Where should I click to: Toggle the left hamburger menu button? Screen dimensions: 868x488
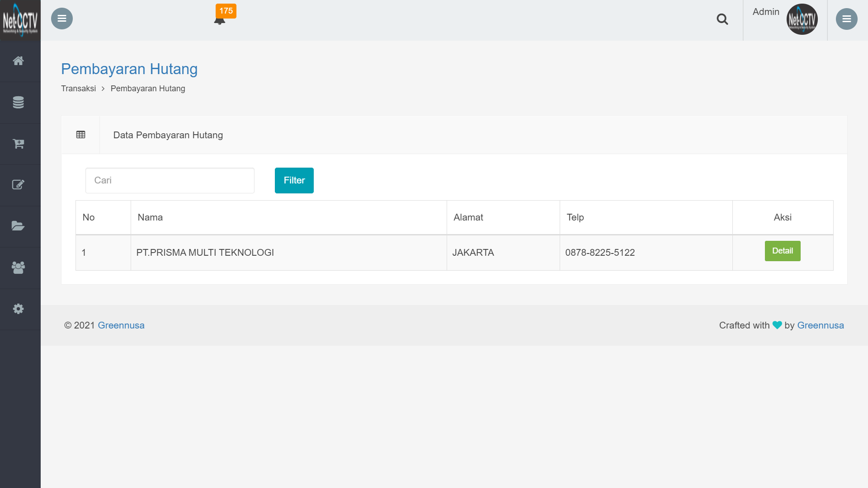62,19
